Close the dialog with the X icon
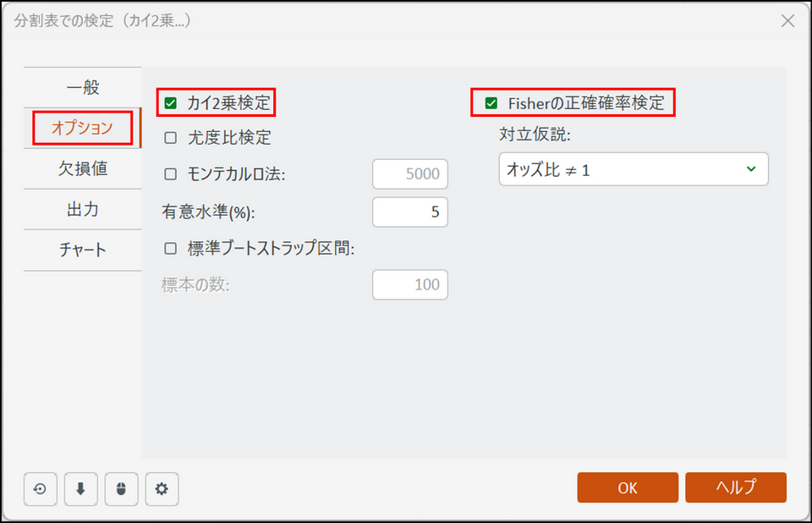This screenshot has width=812, height=523. click(x=787, y=21)
